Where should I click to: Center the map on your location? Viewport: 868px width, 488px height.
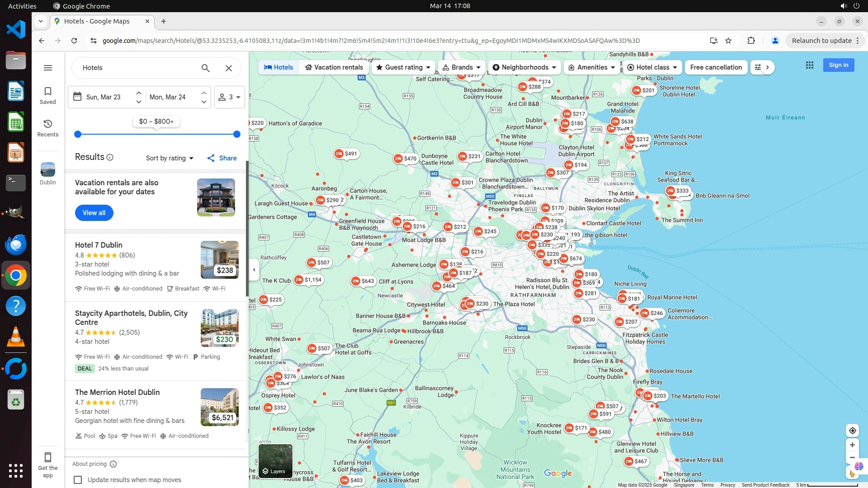point(852,431)
